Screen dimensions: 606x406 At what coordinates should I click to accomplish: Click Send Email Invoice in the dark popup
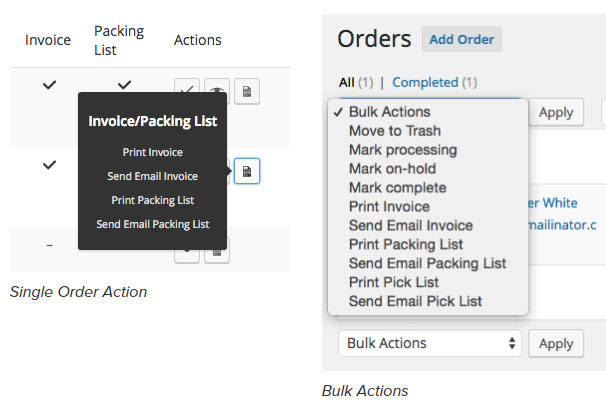(x=153, y=176)
